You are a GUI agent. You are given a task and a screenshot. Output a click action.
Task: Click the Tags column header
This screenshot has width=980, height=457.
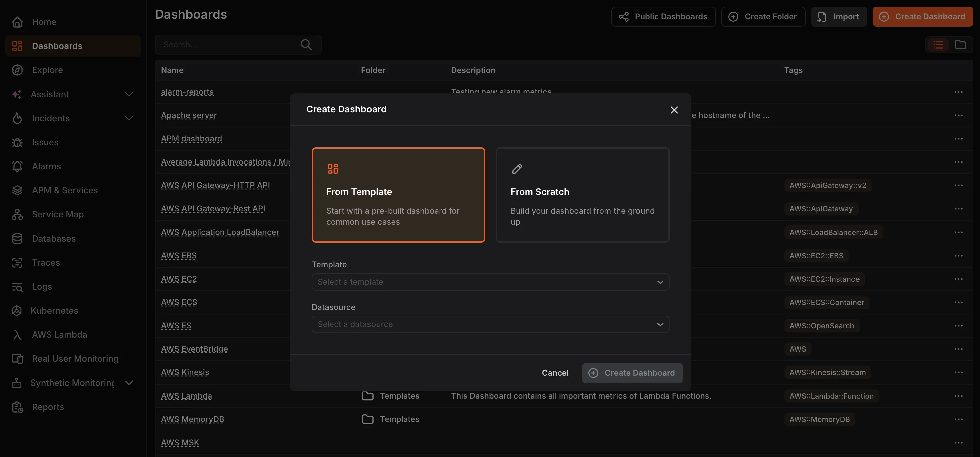pyautogui.click(x=793, y=70)
